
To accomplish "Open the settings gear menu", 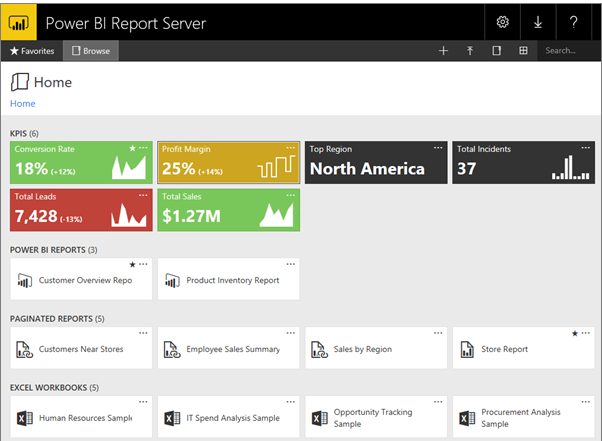I will click(x=502, y=22).
